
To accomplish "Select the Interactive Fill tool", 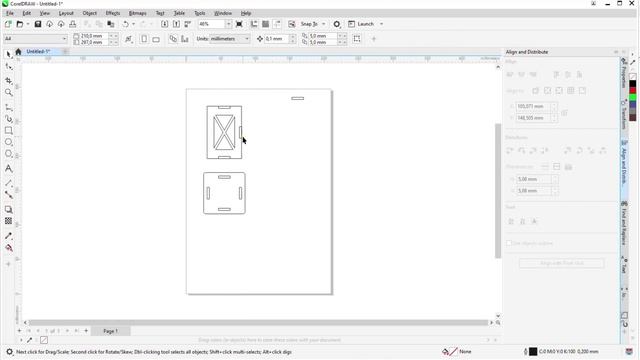I will click(9, 248).
